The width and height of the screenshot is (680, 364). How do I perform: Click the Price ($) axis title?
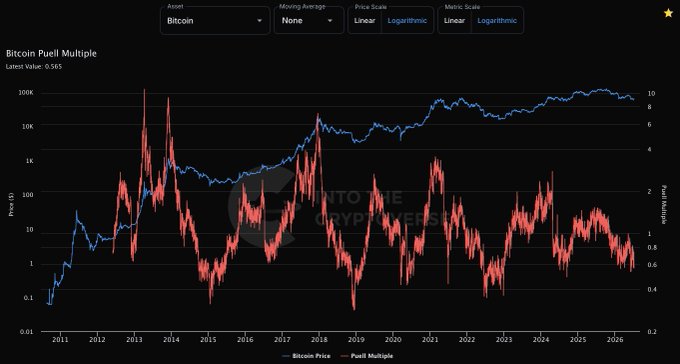11,205
